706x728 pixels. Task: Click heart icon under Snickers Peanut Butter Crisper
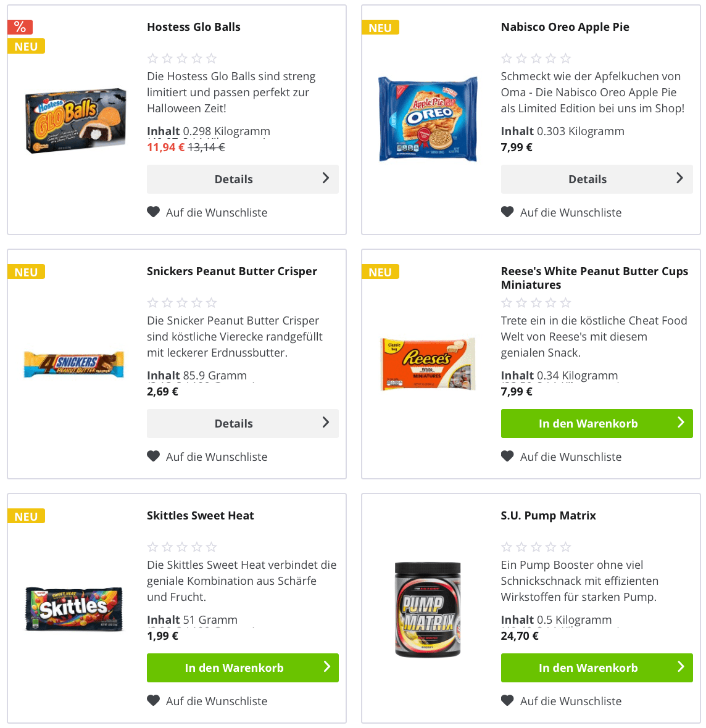(154, 457)
